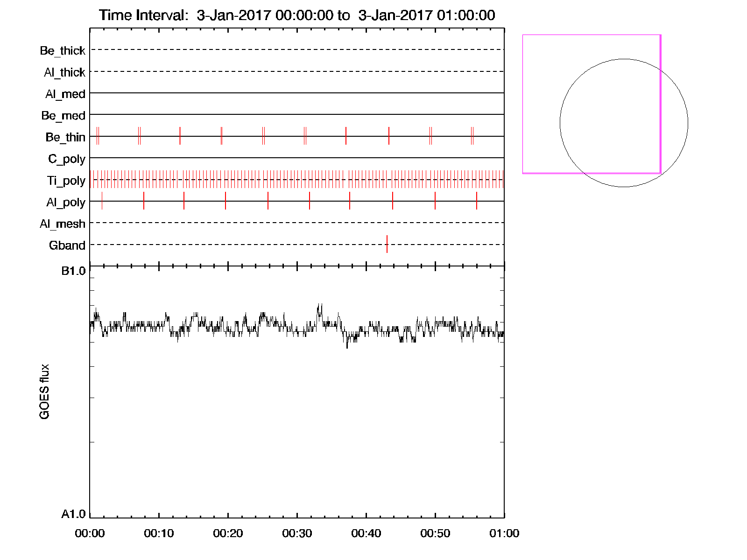Select the single red Be_thin marker near 00:37
This screenshot has height=560, width=747.
point(346,136)
